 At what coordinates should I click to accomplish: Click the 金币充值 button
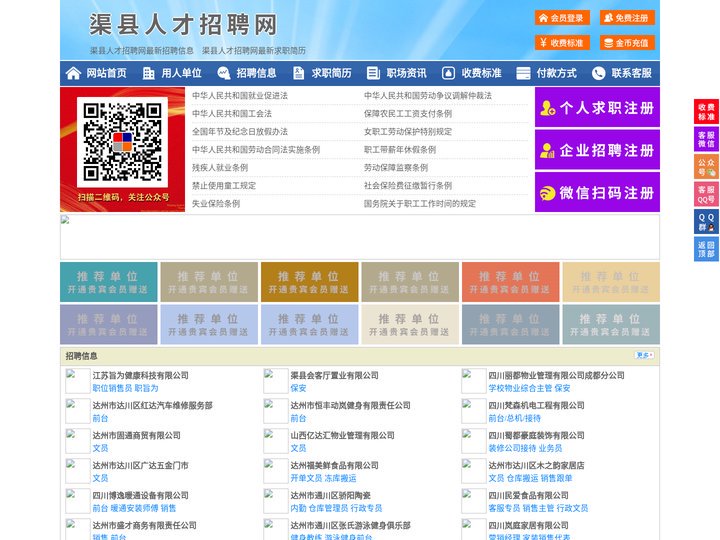[x=627, y=43]
